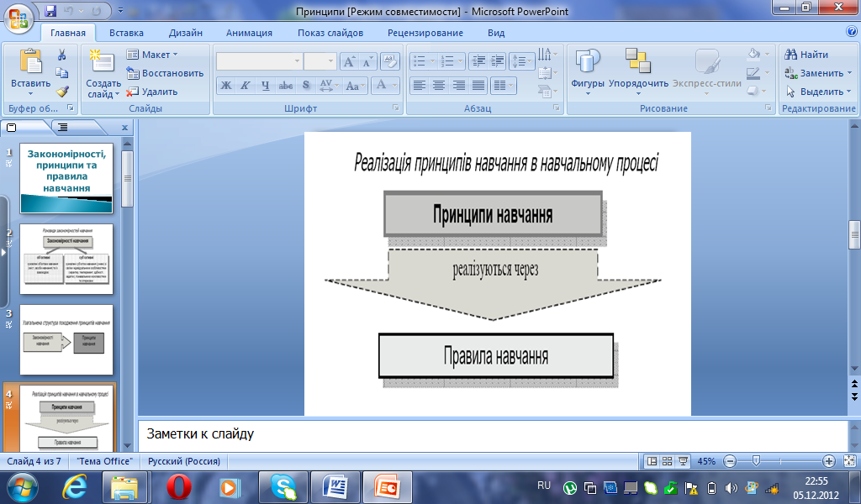Screen dimensions: 861x504
Task: Open line spacing dropdown
Action: click(521, 60)
